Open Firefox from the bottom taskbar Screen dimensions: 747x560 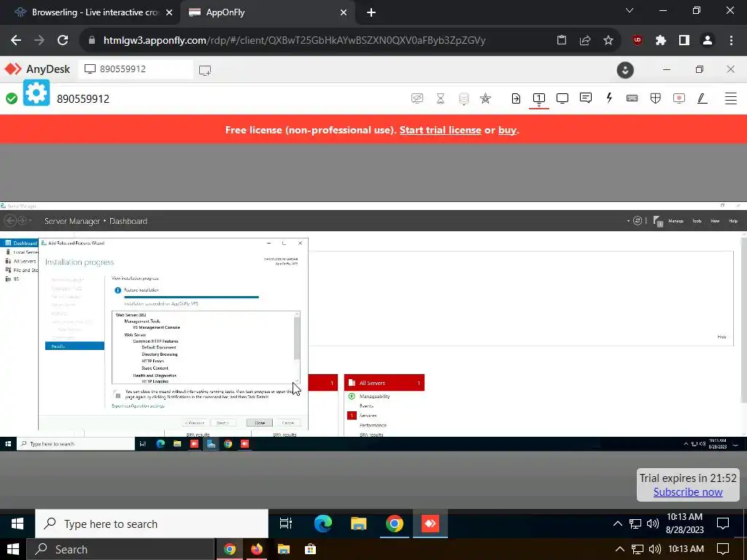pyautogui.click(x=257, y=549)
